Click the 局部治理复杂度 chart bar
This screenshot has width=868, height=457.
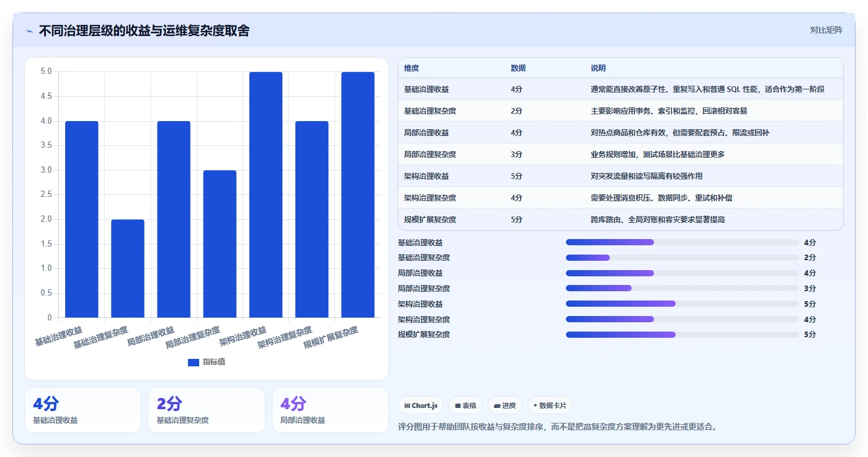pyautogui.click(x=220, y=244)
